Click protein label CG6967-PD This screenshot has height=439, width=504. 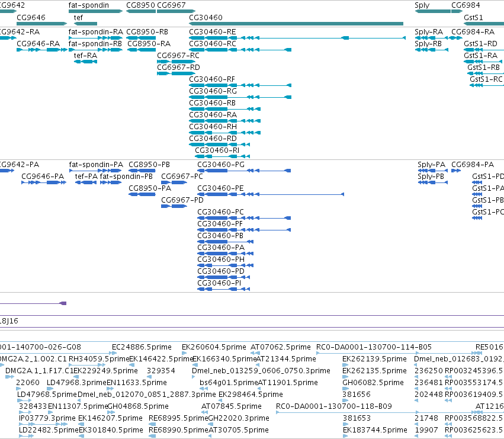(182, 200)
